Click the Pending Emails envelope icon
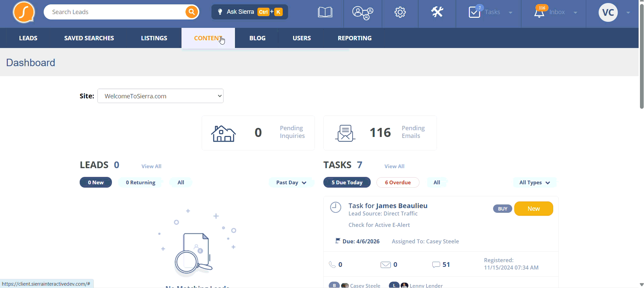 pyautogui.click(x=345, y=133)
